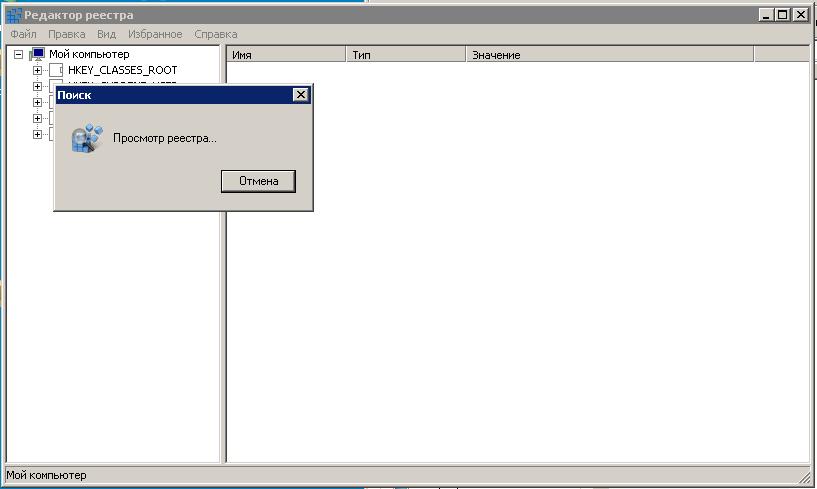Viewport: 817px width, 489px height.
Task: Expand the last registry hive in tree
Action: pos(37,134)
